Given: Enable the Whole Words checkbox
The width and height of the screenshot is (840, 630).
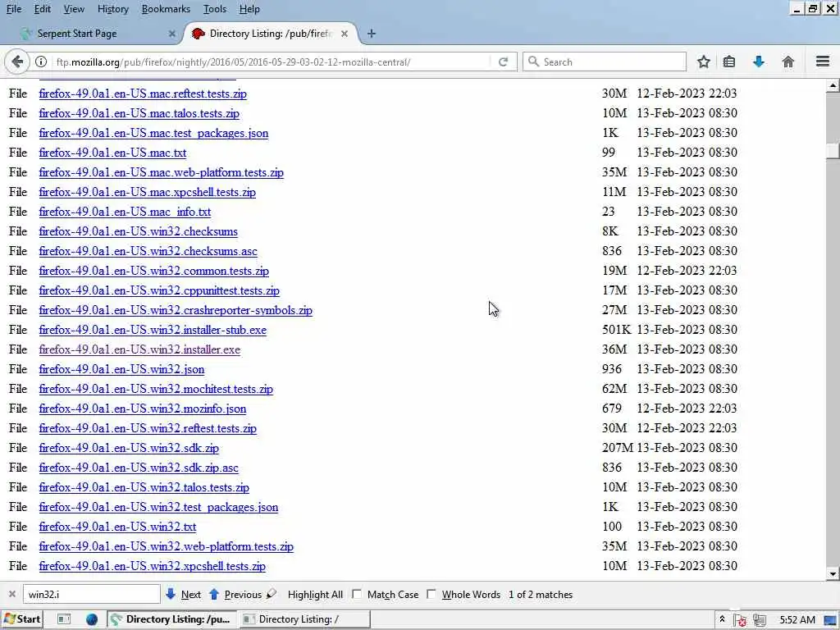Looking at the screenshot, I should pos(431,594).
